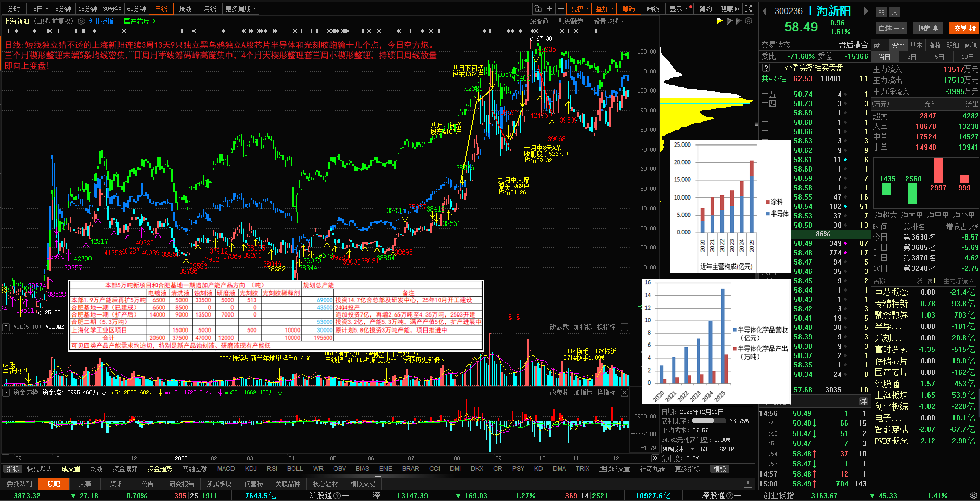Click the export icon above status bar
This screenshot has height=501, width=980.
[747, 484]
